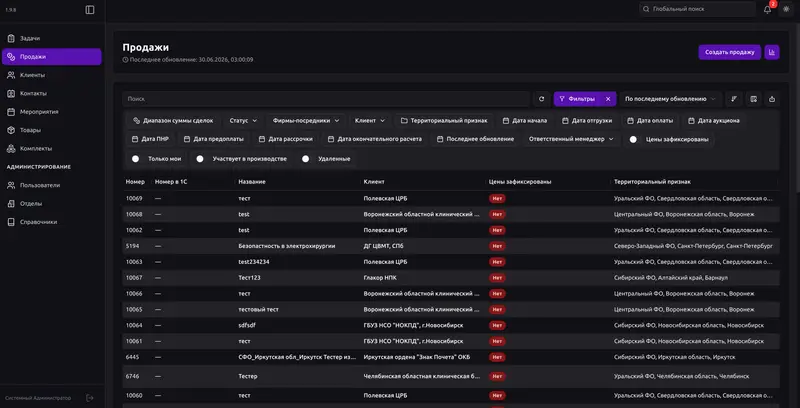Log out using the exit icon
This screenshot has height=408, width=800.
pos(90,398)
